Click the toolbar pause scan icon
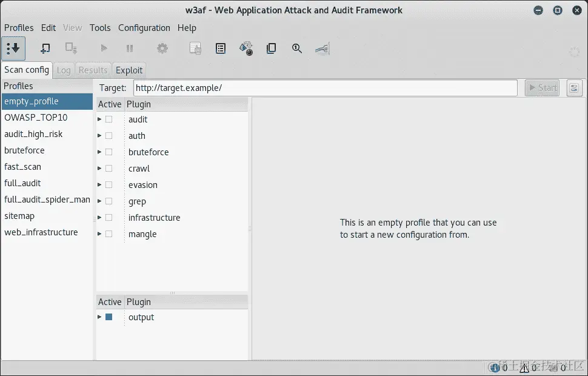588x376 pixels. [130, 49]
